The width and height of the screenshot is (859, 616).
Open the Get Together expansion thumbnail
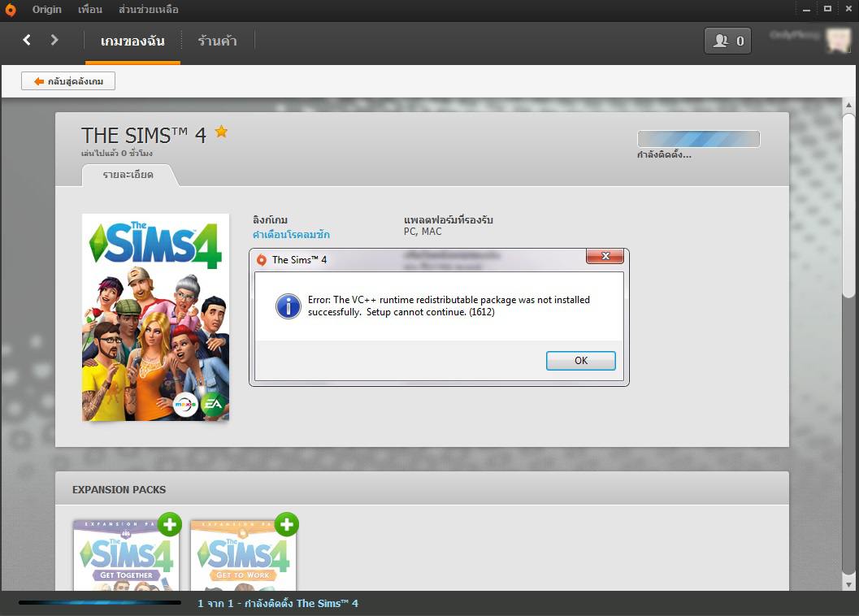click(127, 555)
